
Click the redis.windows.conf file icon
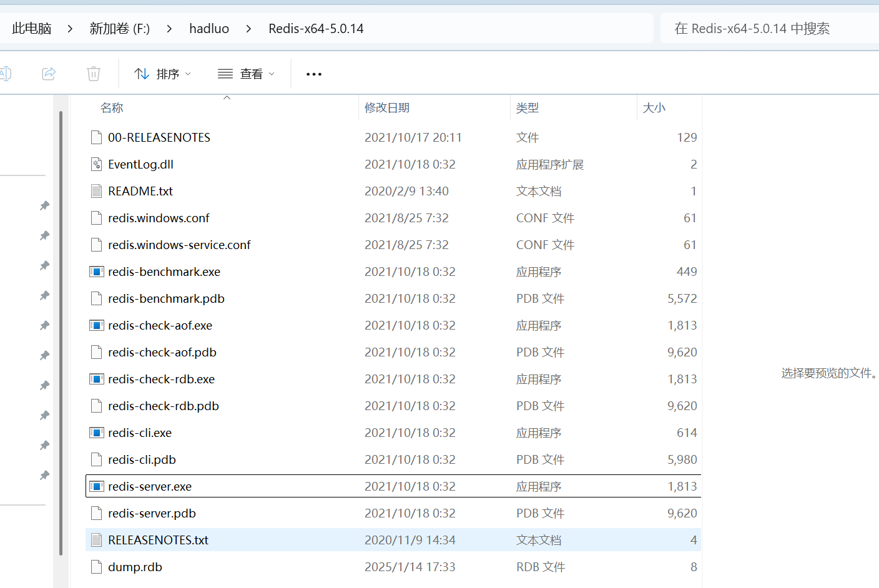pyautogui.click(x=96, y=218)
